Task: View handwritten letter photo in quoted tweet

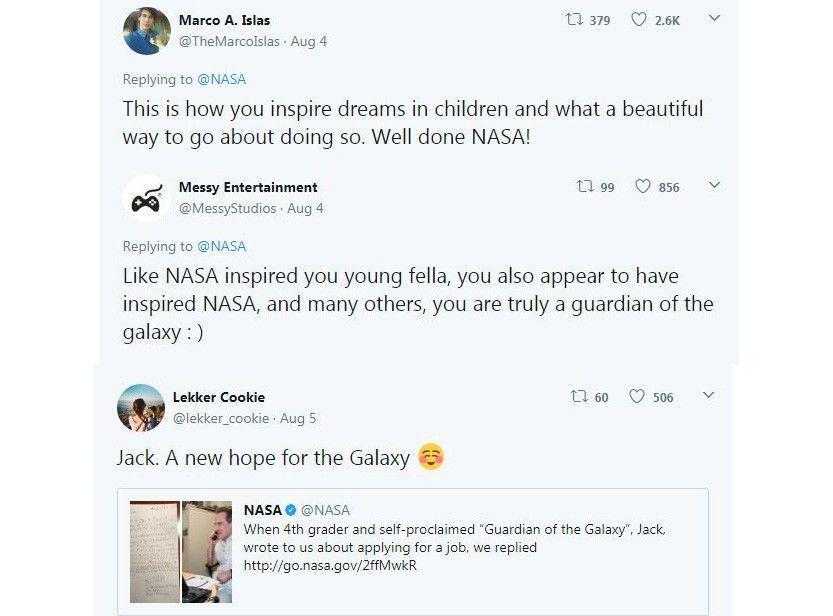Action: (x=155, y=552)
